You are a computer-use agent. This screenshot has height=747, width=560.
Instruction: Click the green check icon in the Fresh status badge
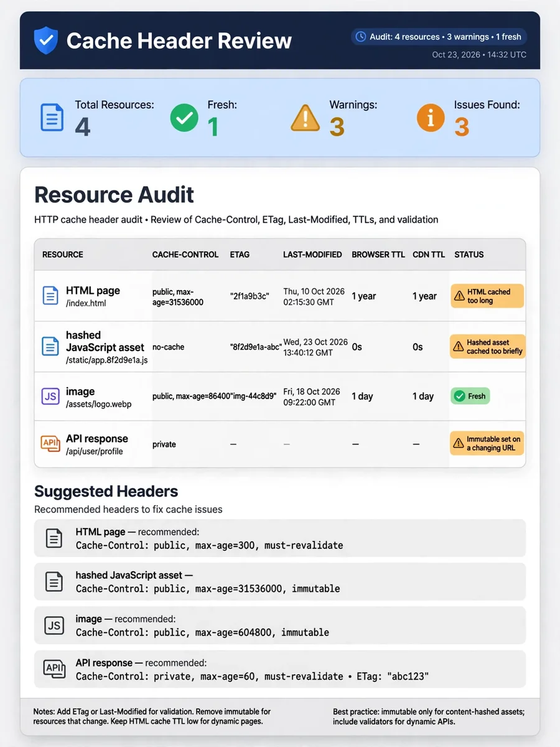(x=460, y=396)
